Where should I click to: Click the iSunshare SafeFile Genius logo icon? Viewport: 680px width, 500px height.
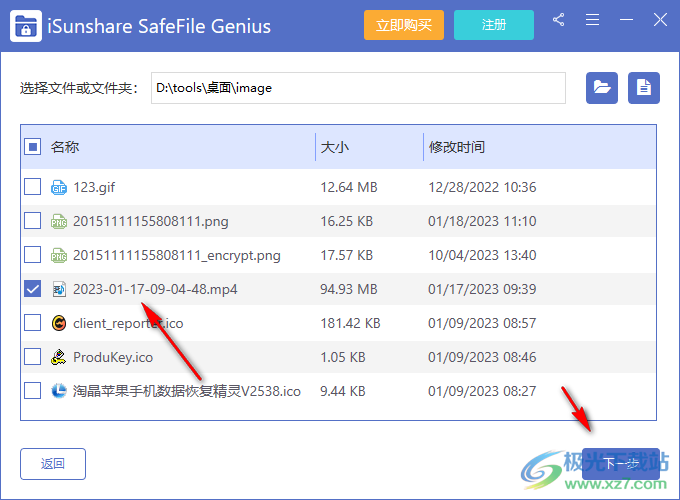(x=26, y=26)
